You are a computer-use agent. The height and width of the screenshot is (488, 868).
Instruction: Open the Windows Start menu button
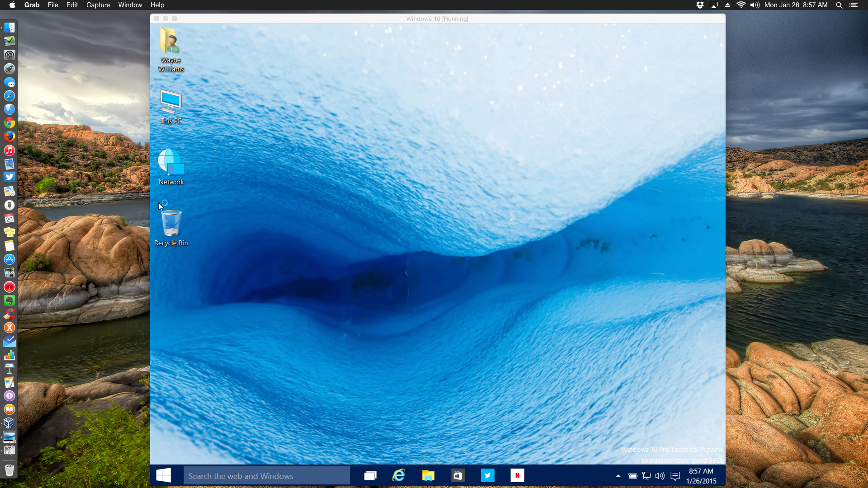[163, 475]
